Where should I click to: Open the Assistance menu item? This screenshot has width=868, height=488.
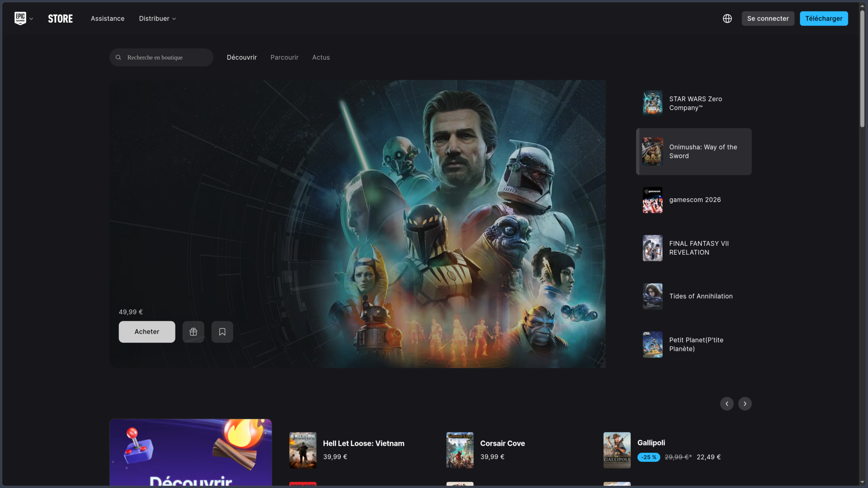tap(108, 19)
